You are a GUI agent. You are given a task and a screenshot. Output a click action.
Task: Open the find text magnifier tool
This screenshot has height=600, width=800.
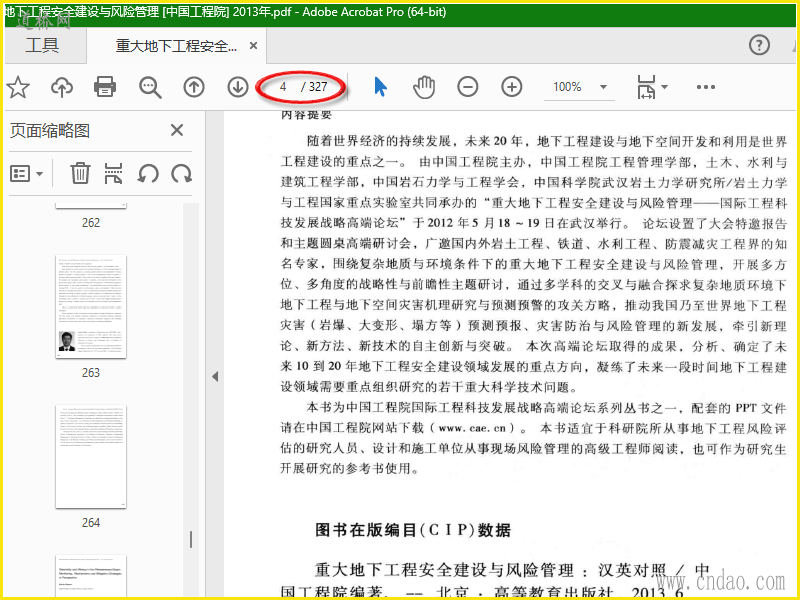(150, 87)
